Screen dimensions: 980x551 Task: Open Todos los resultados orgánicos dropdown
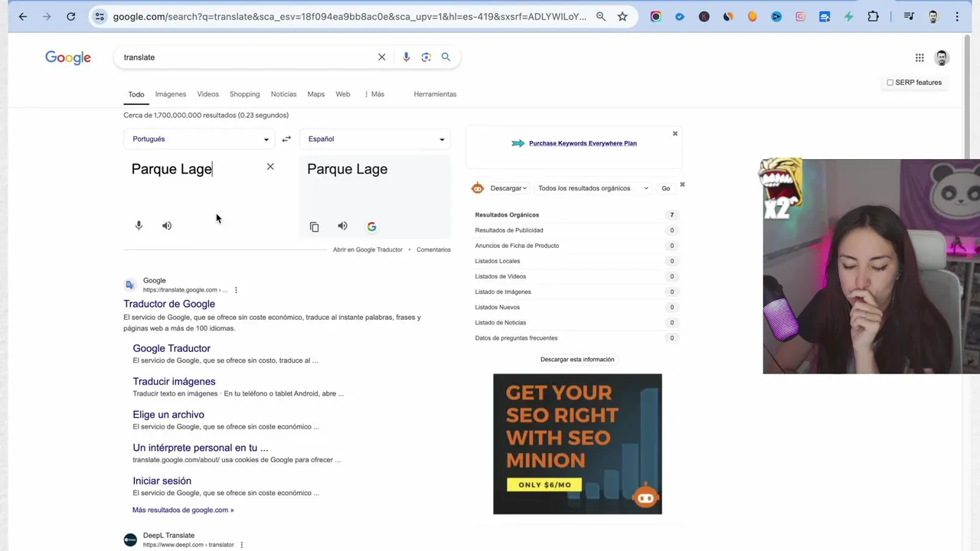pos(593,188)
